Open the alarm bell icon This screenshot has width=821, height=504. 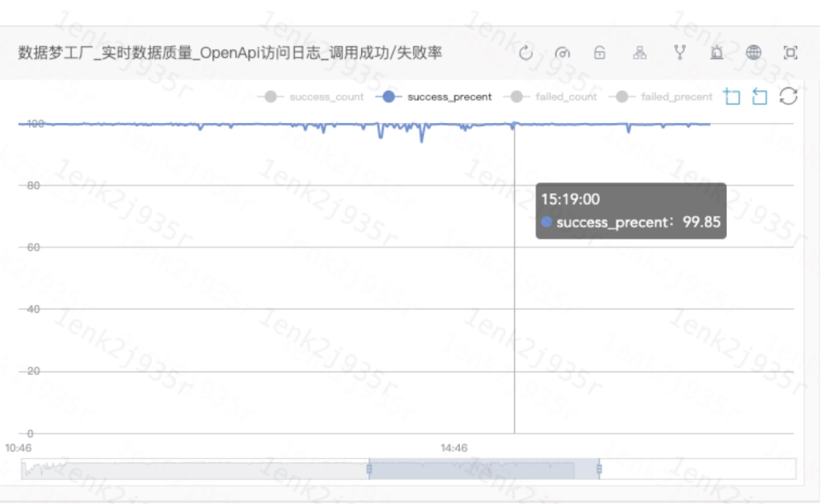(717, 52)
